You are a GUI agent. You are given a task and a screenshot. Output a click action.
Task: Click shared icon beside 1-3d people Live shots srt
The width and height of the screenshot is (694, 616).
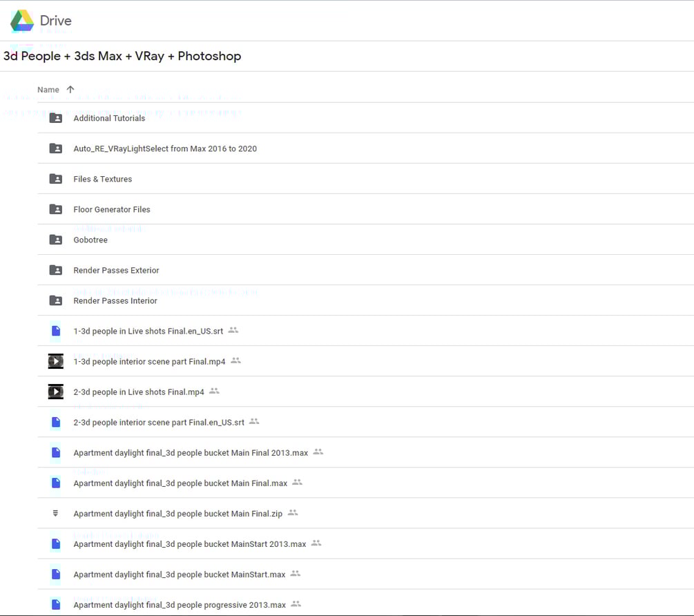[x=233, y=330]
